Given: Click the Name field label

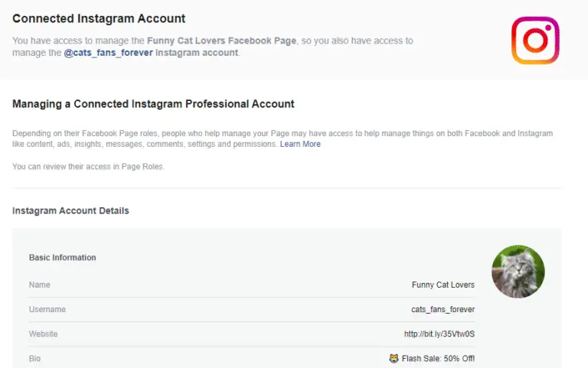Looking at the screenshot, I should (x=39, y=285).
